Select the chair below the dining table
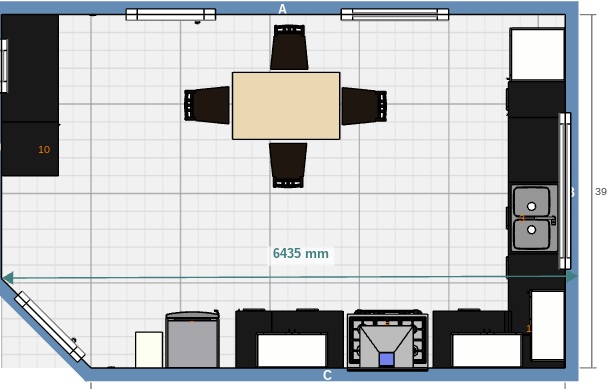 (x=288, y=165)
